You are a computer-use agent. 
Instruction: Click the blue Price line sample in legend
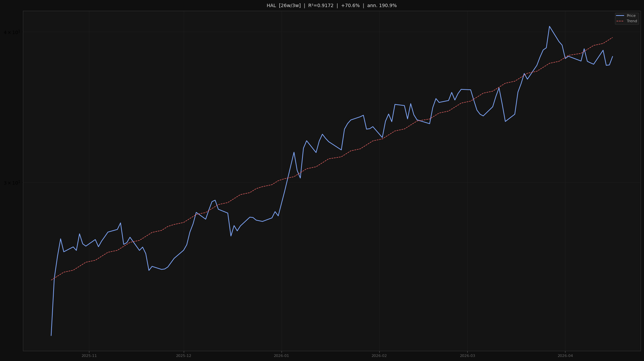(620, 16)
